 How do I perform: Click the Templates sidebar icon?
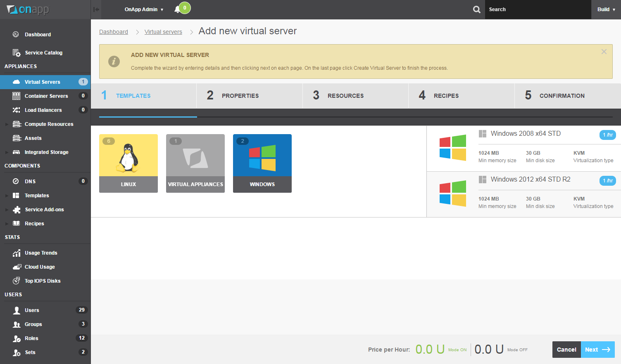pyautogui.click(x=16, y=195)
